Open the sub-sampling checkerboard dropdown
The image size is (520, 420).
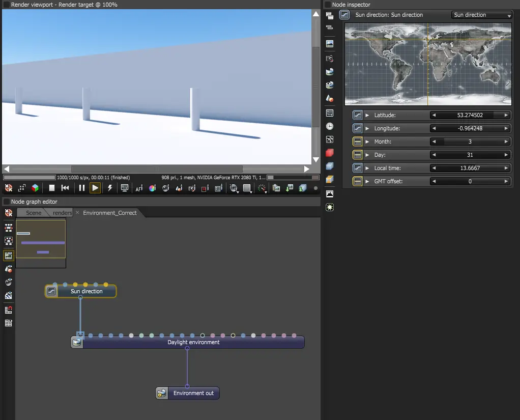pos(247,188)
